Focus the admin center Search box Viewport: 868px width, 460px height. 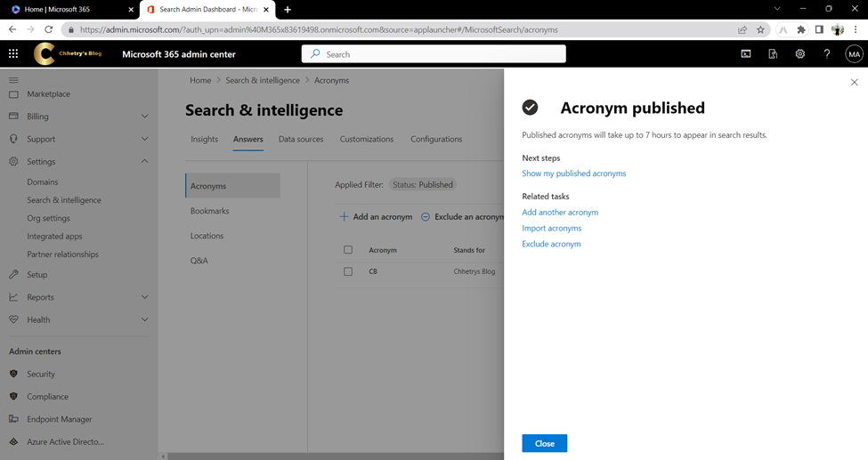tap(434, 54)
